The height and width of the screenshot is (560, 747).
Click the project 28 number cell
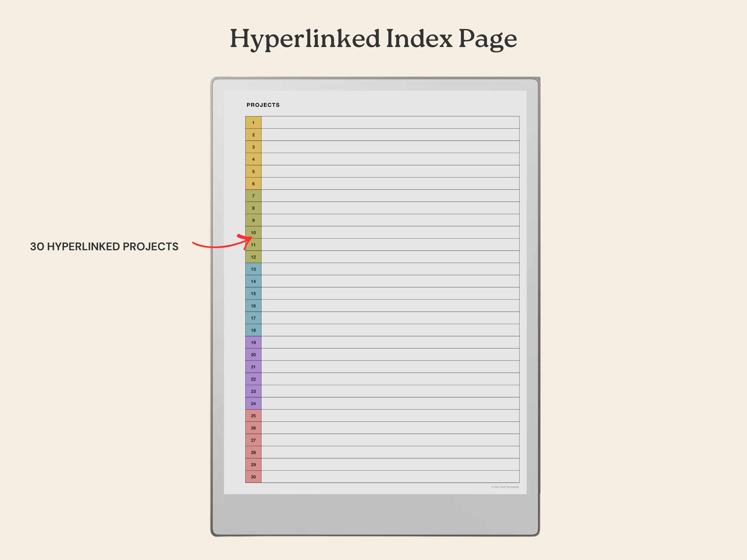253,452
